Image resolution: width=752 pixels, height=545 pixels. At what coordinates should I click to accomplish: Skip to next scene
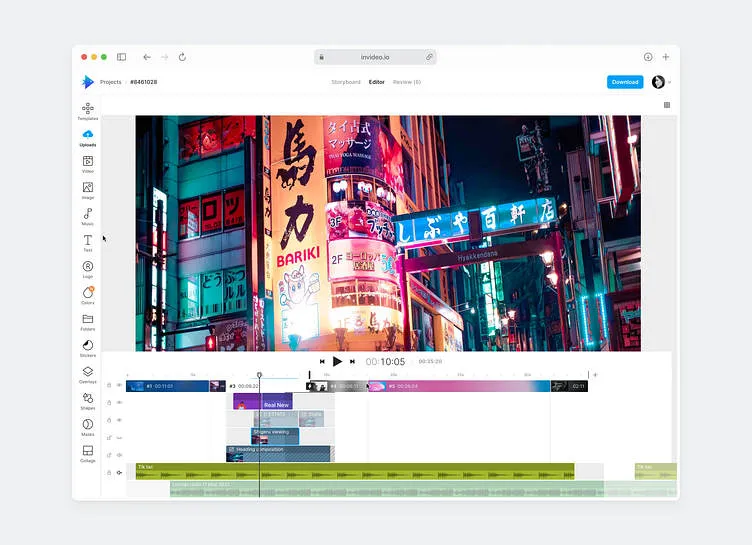(x=352, y=361)
